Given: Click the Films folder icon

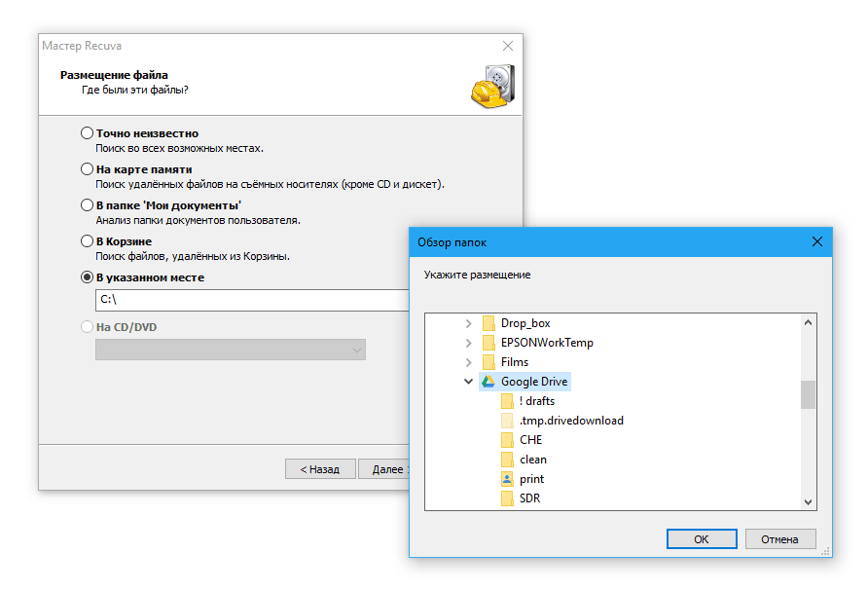Looking at the screenshot, I should pyautogui.click(x=488, y=362).
